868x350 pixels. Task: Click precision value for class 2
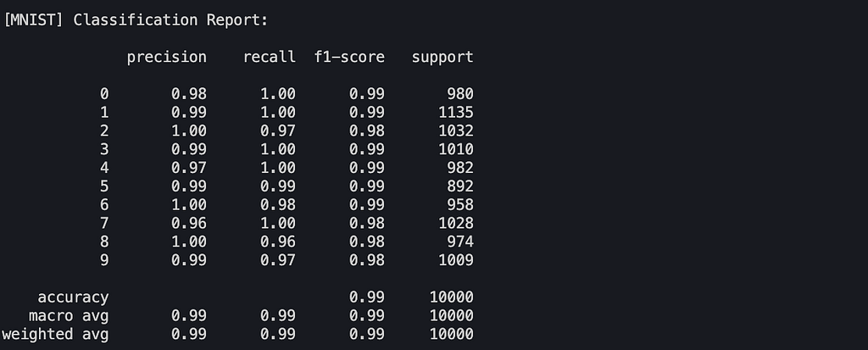189,131
